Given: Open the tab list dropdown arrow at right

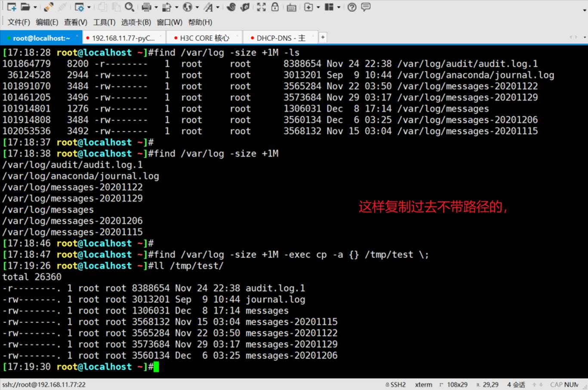Looking at the screenshot, I should [x=585, y=37].
